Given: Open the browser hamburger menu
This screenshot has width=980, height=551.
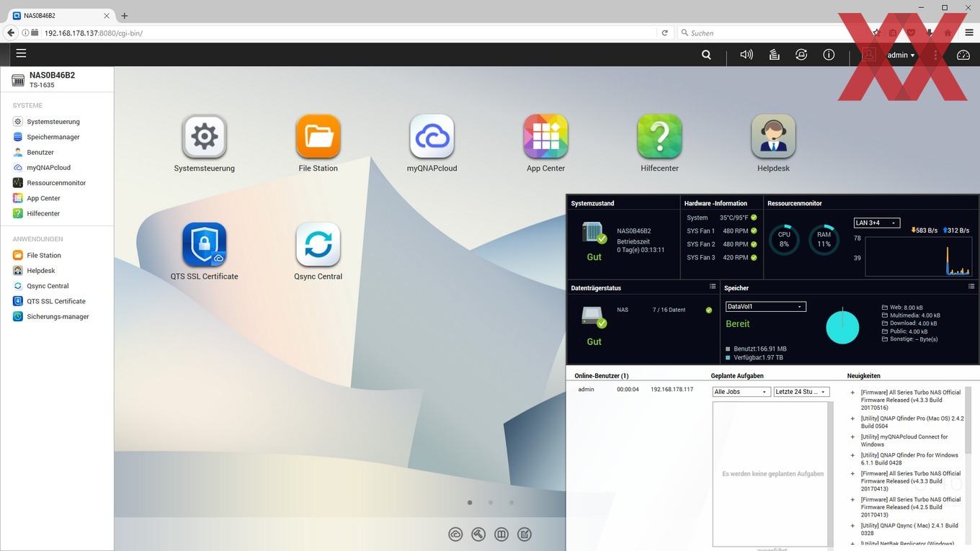Looking at the screenshot, I should tap(968, 32).
